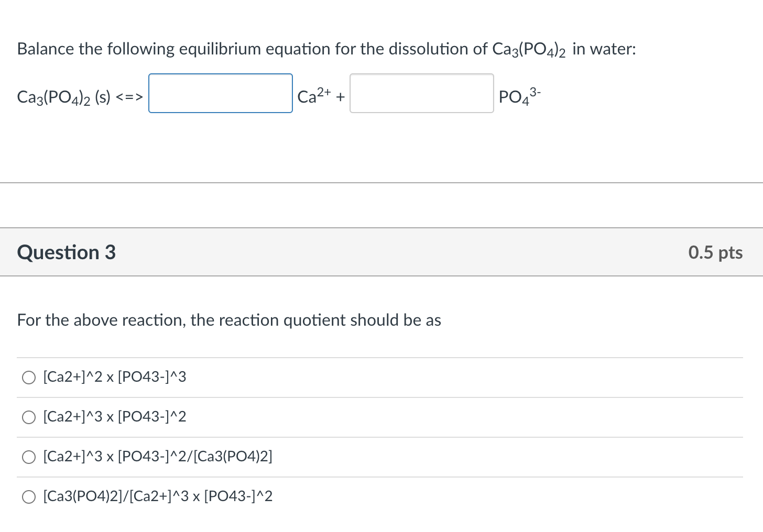763x532 pixels.
Task: Click the answer text [Ca2+]^3 x [PO43-]^2
Action: 115,417
